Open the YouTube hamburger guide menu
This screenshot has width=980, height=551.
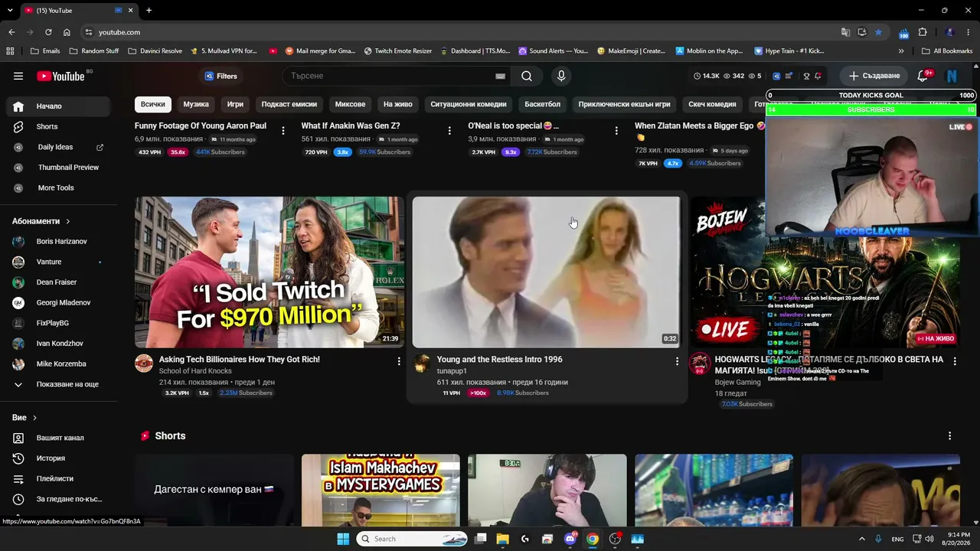18,76
